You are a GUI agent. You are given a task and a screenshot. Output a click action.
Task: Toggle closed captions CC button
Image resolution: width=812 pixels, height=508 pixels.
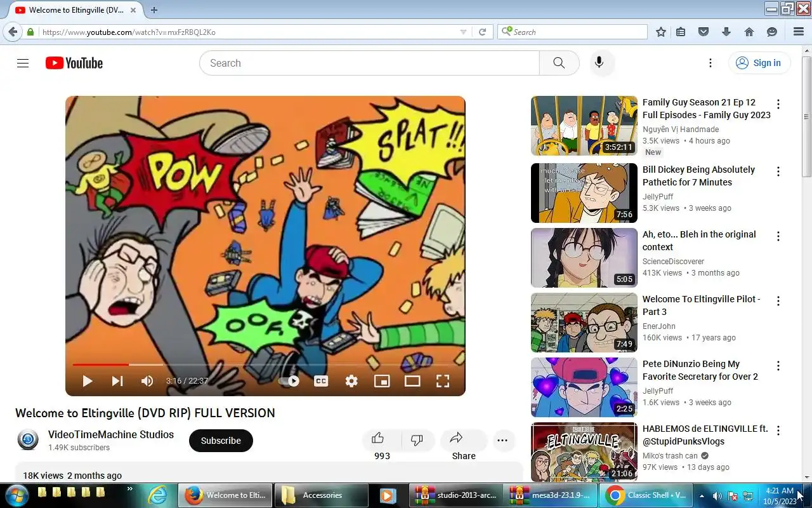coord(321,381)
